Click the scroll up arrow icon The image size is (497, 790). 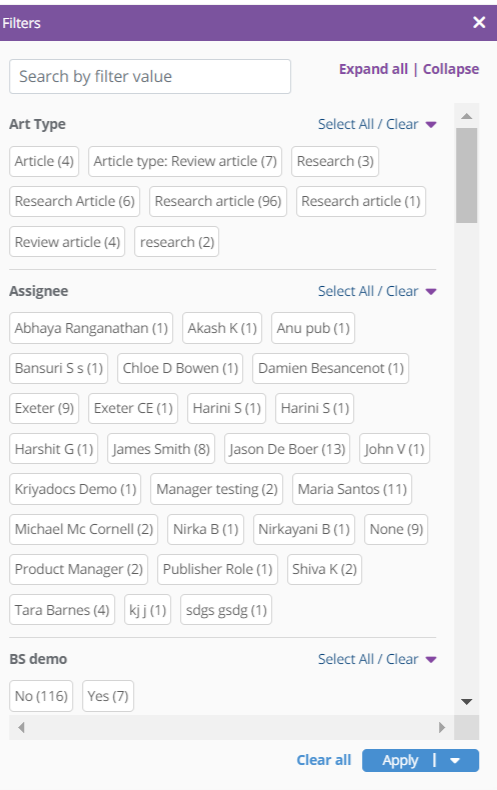click(x=467, y=116)
